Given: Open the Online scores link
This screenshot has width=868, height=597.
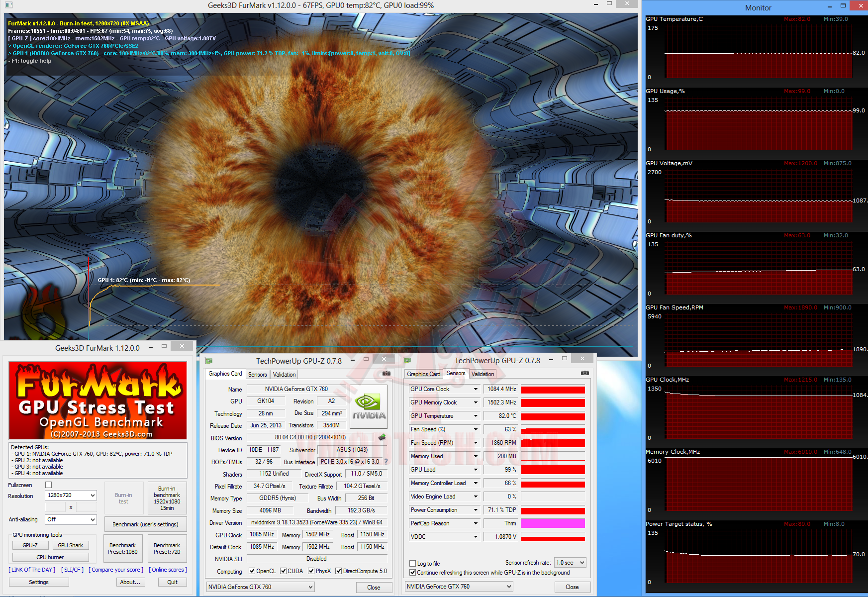Looking at the screenshot, I should (168, 570).
